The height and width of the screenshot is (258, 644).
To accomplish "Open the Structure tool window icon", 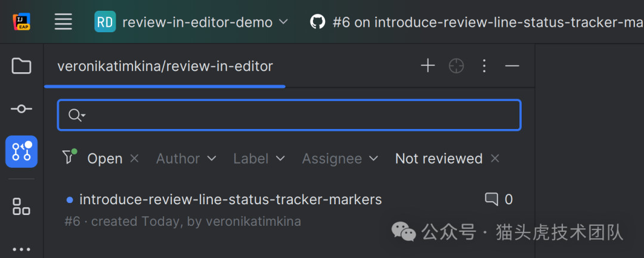I will [21, 207].
